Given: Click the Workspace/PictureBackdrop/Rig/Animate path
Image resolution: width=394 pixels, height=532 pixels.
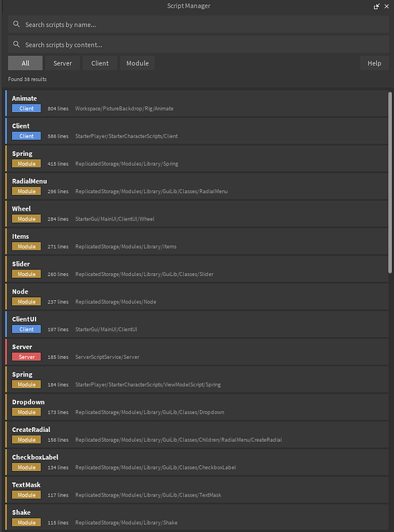Looking at the screenshot, I should coord(125,109).
